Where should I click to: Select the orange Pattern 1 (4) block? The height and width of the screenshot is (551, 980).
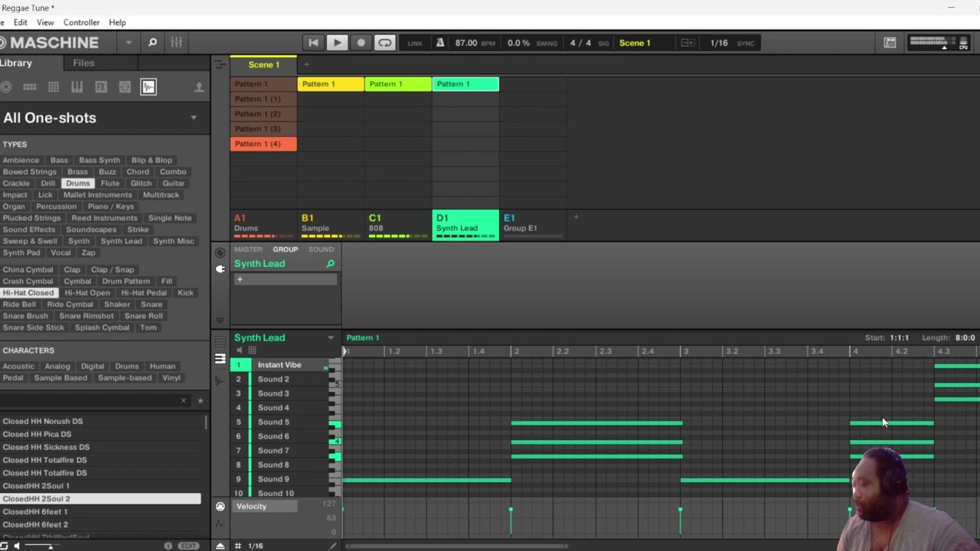(x=263, y=144)
